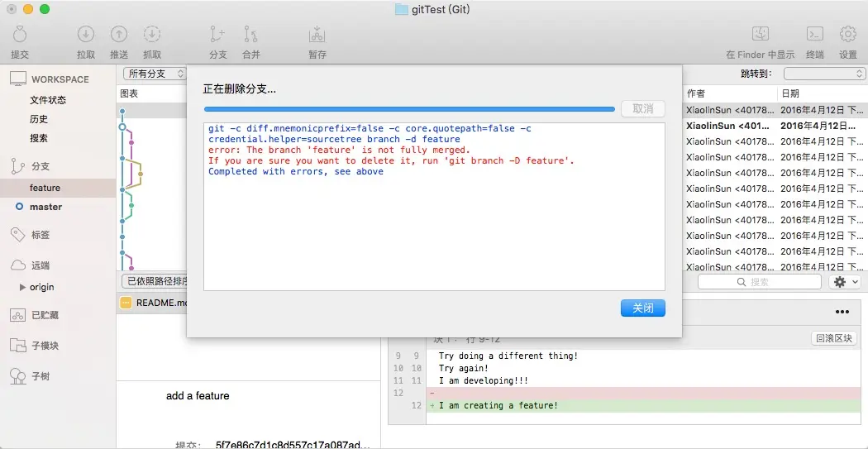Image resolution: width=868 pixels, height=449 pixels.
Task: Click the Graph (图表) column header
Action: click(129, 93)
